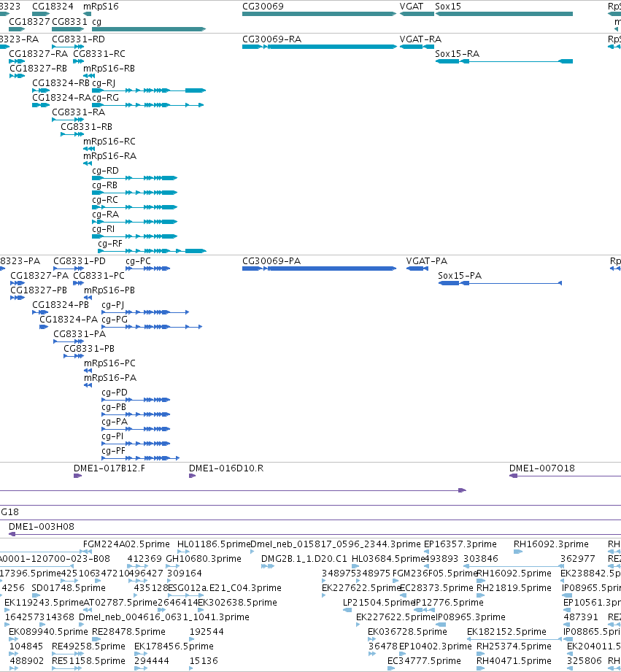The height and width of the screenshot is (672, 621).
Task: Select the Sox15 gene label
Action: pyautogui.click(x=448, y=7)
